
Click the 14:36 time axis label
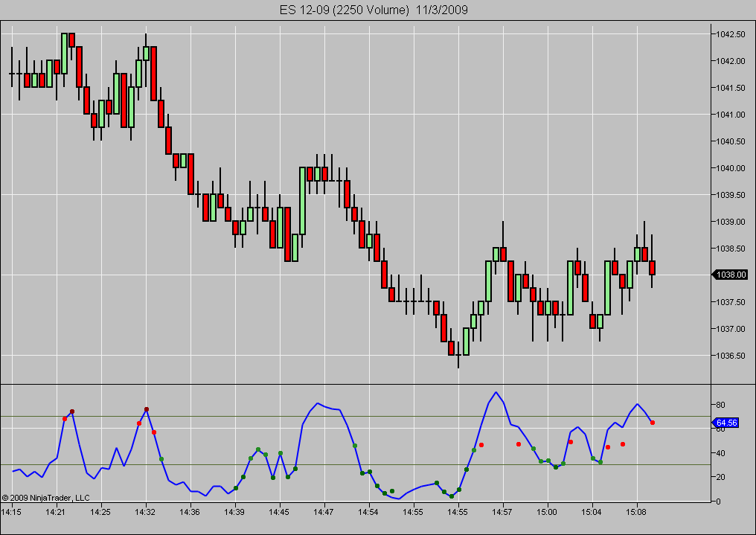[x=190, y=512]
